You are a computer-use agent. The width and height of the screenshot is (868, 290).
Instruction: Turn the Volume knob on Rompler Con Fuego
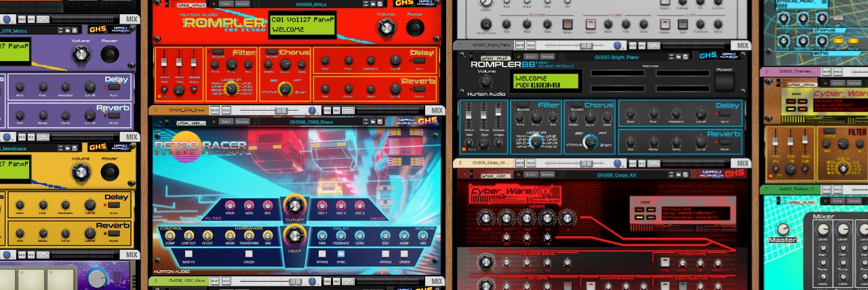(x=387, y=28)
